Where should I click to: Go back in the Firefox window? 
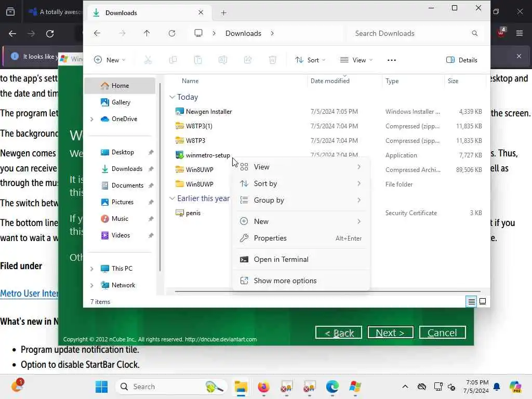[12, 34]
